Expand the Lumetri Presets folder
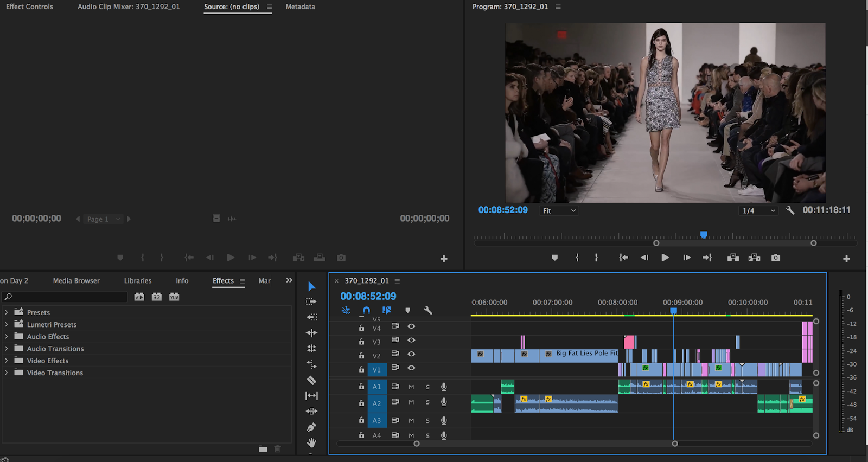 coord(6,324)
